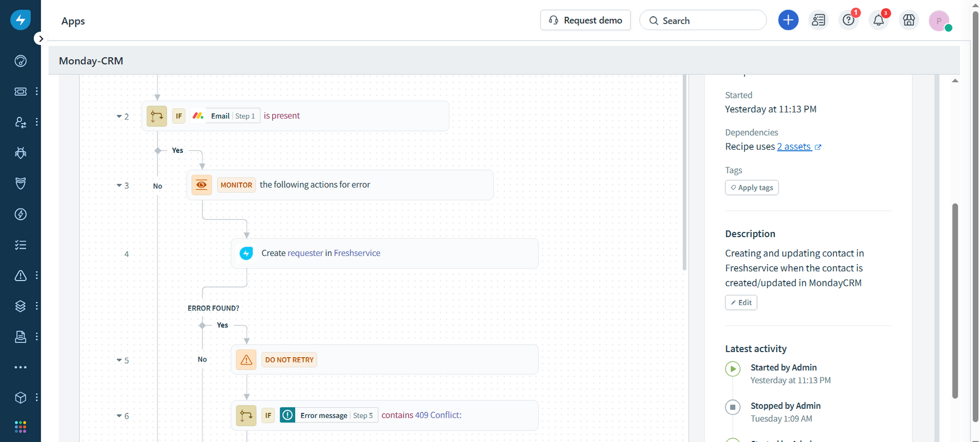Screen dimensions: 980x442
Task: Focus the Search input field
Action: click(x=703, y=20)
